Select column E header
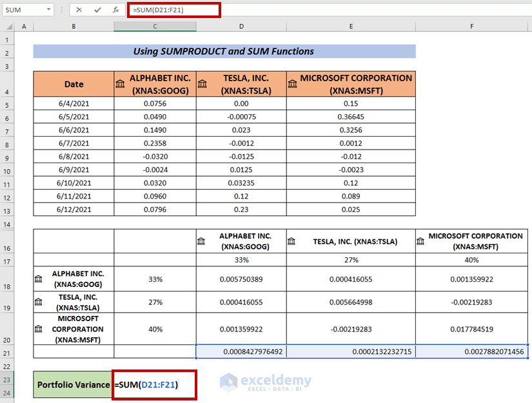This screenshot has height=403, width=532. coord(351,26)
